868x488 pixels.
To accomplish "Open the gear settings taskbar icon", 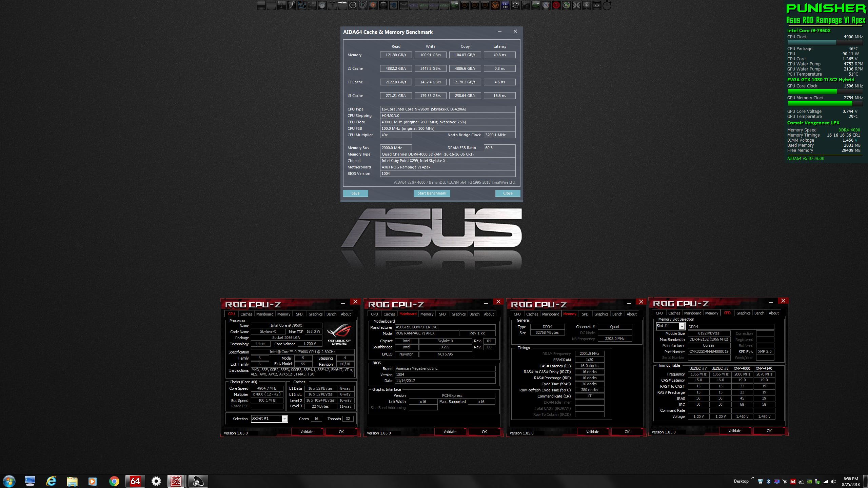I will click(156, 481).
